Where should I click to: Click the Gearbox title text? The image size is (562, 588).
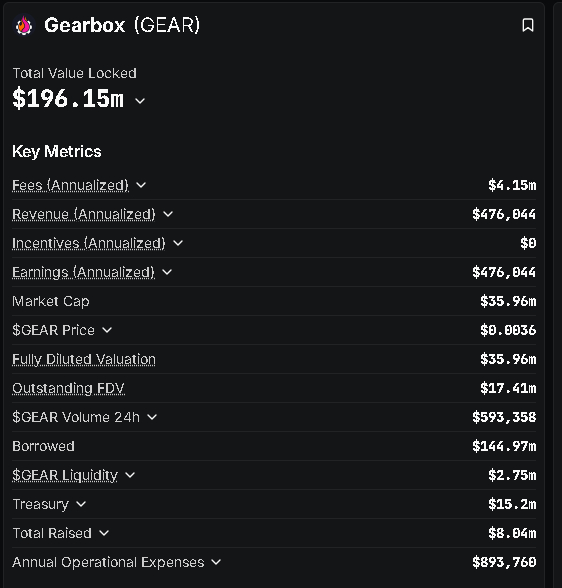(x=85, y=26)
